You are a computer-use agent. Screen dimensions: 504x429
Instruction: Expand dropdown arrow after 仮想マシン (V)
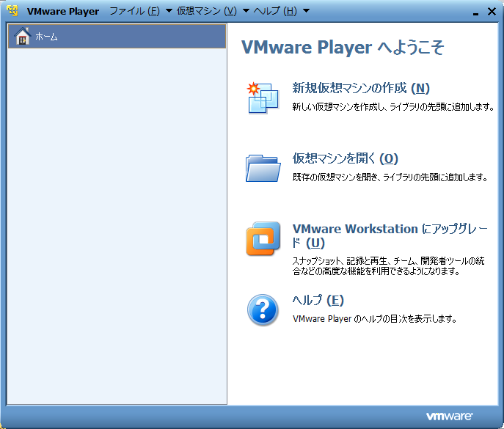pyautogui.click(x=246, y=11)
